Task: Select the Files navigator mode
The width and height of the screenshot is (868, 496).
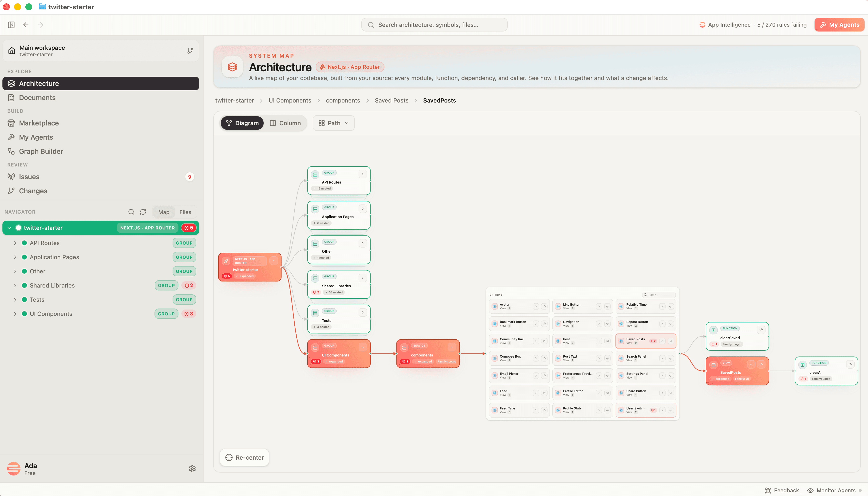Action: (185, 212)
